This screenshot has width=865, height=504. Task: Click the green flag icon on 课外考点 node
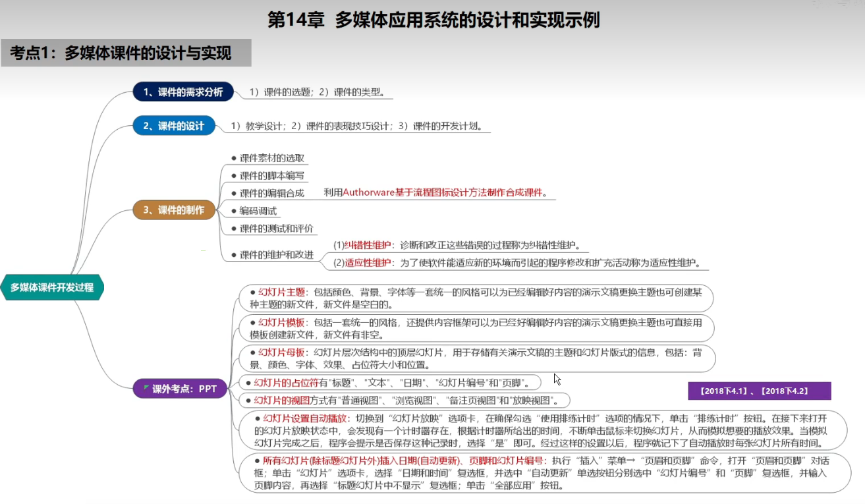tap(146, 386)
